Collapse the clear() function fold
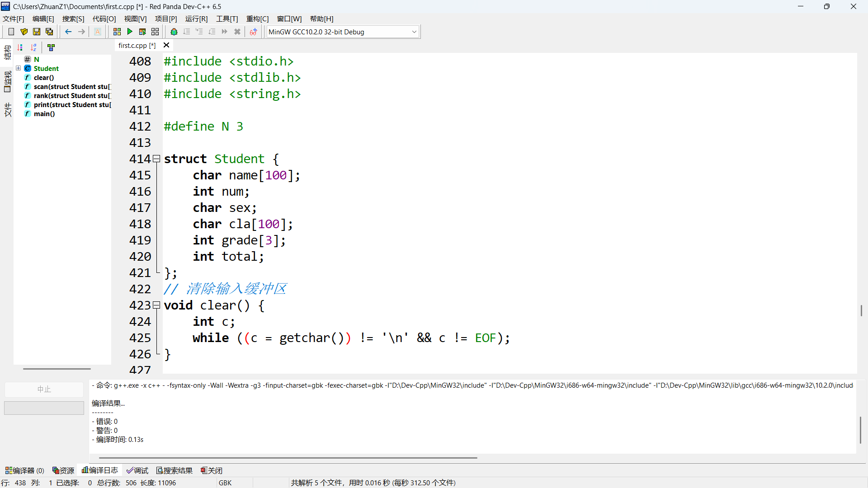This screenshot has width=868, height=488. [x=156, y=305]
